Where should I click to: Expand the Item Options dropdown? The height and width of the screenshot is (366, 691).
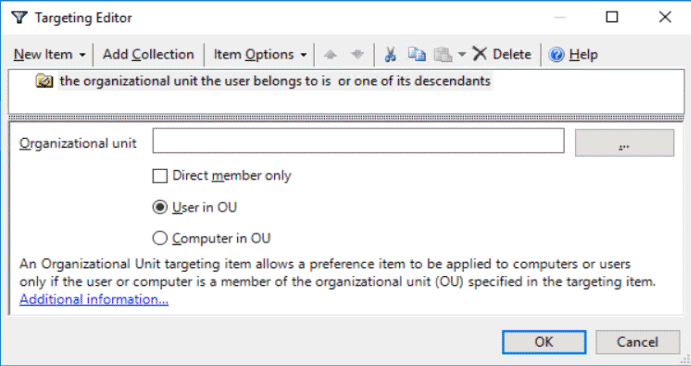(x=260, y=55)
